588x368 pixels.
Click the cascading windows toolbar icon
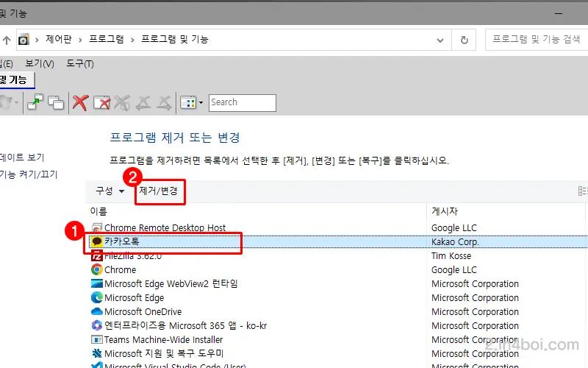[x=56, y=102]
